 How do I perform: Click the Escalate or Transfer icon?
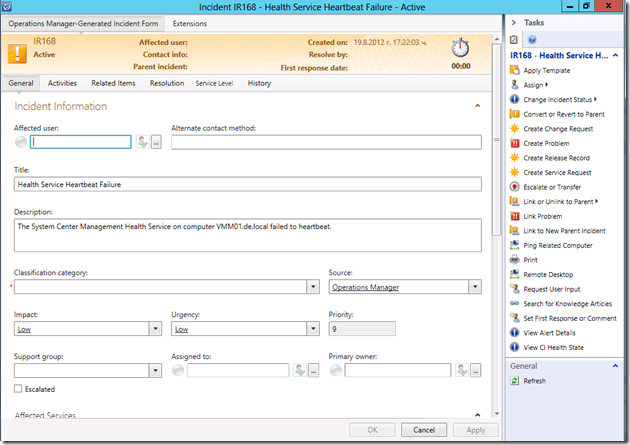point(514,187)
